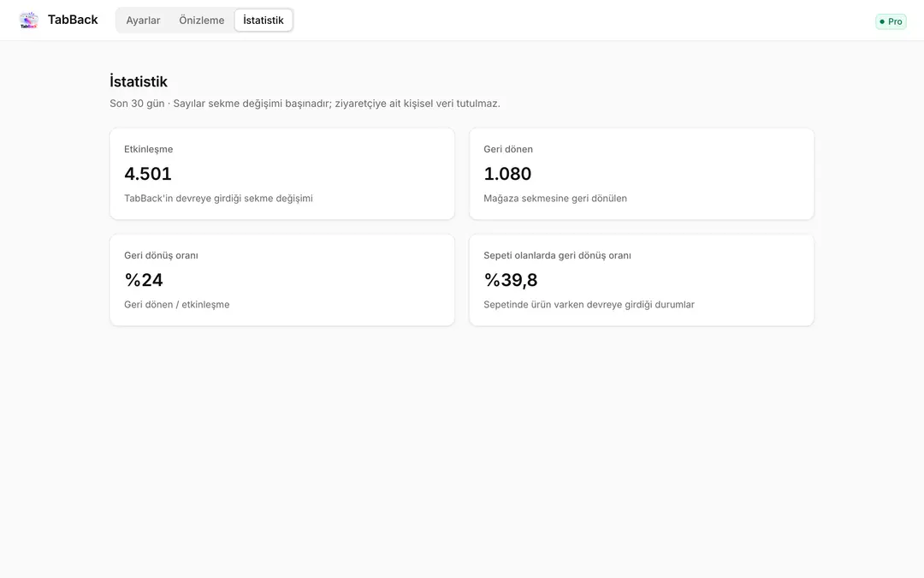Click the Pro plan badge
The image size is (924, 578).
click(891, 21)
